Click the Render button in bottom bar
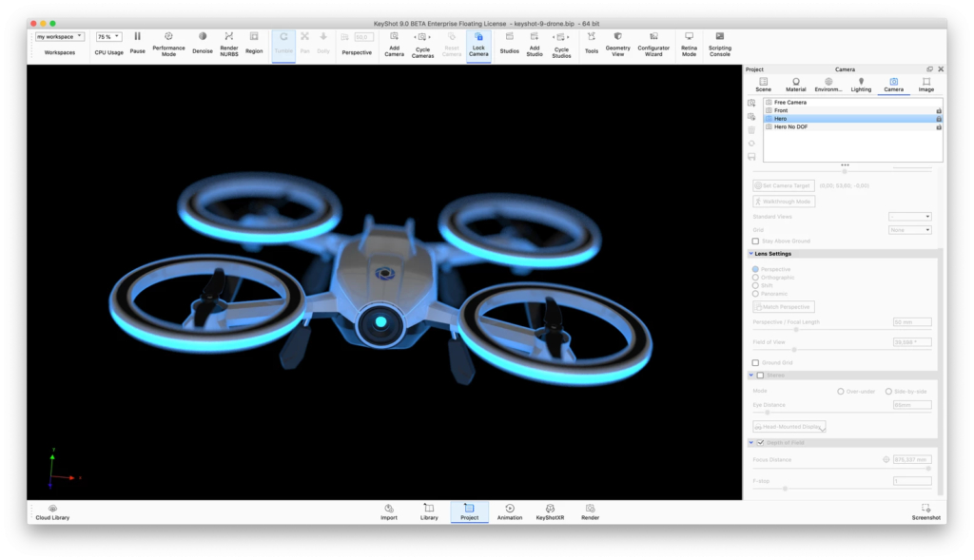974x560 pixels. (591, 512)
